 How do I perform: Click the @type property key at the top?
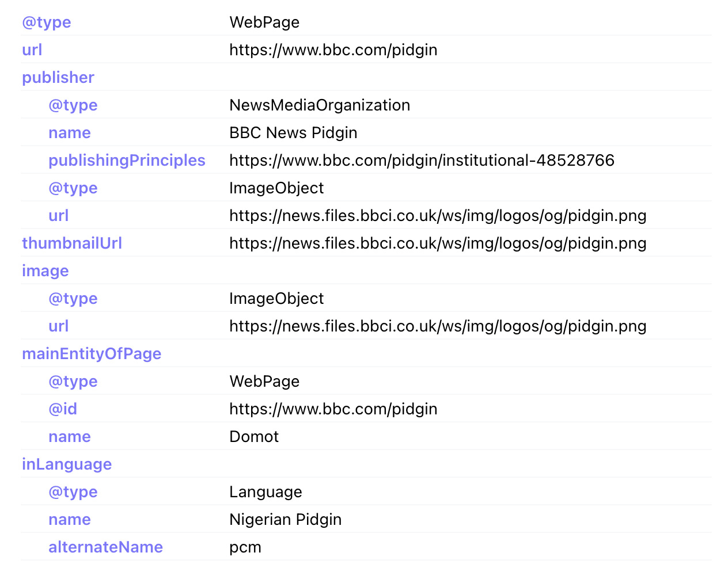(46, 22)
